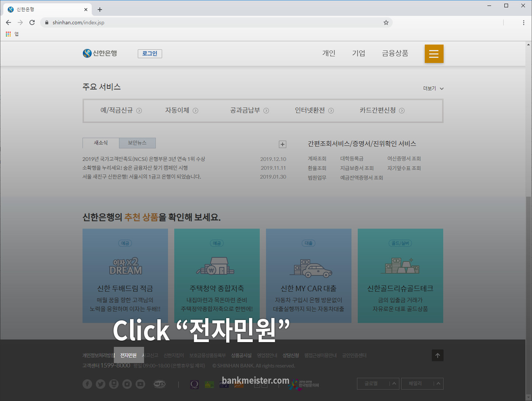Open 상담신청 footer link
532x401 pixels.
291,355
